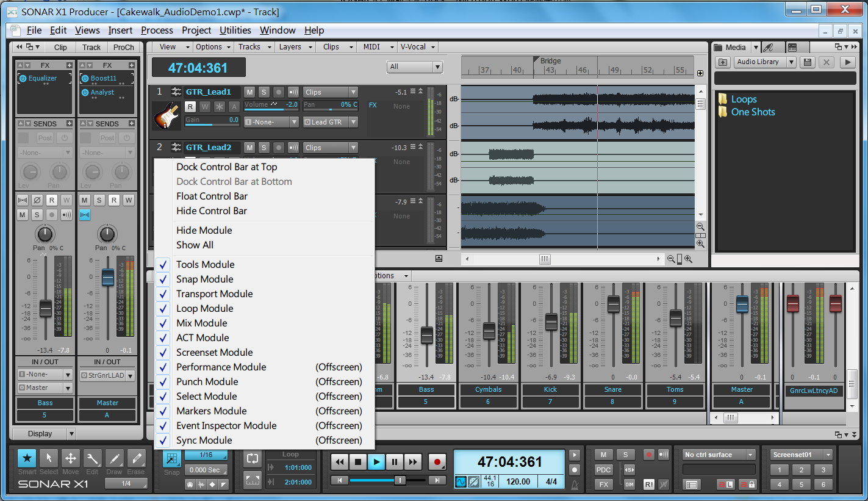Screen dimensions: 868x501
Task: Click the red Record button
Action: (x=437, y=462)
